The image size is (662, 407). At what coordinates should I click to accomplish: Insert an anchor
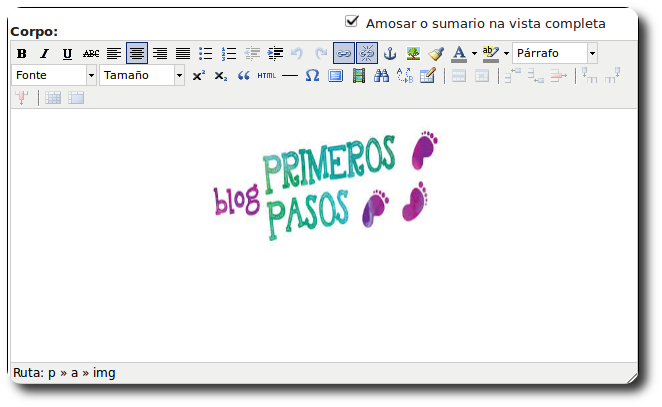click(x=390, y=54)
